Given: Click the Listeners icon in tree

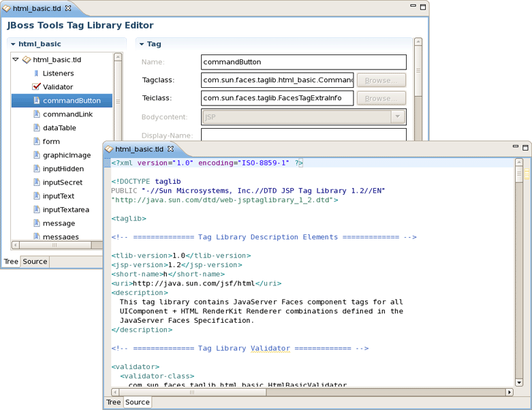Looking at the screenshot, I should 37,74.
